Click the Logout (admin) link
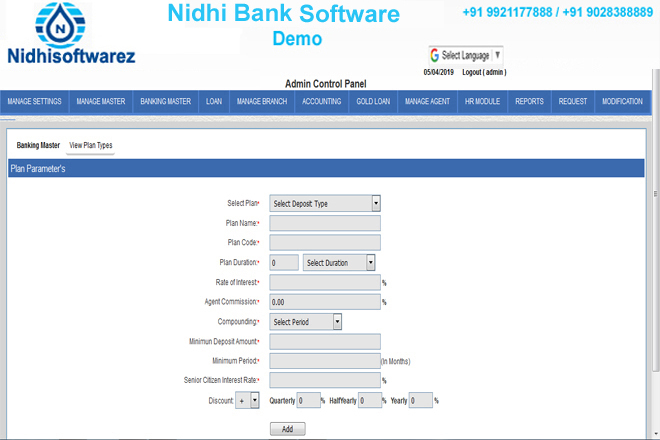The width and height of the screenshot is (660, 440). 484,72
